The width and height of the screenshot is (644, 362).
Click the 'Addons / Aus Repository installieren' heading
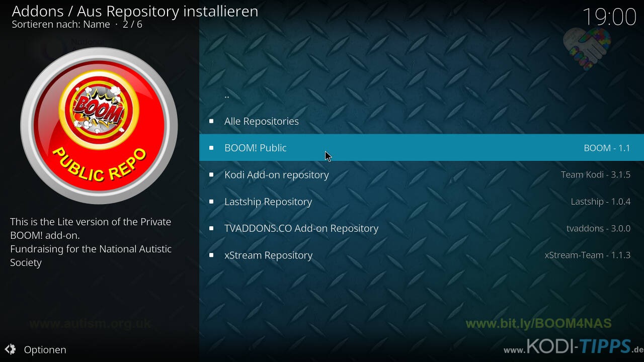(x=135, y=11)
